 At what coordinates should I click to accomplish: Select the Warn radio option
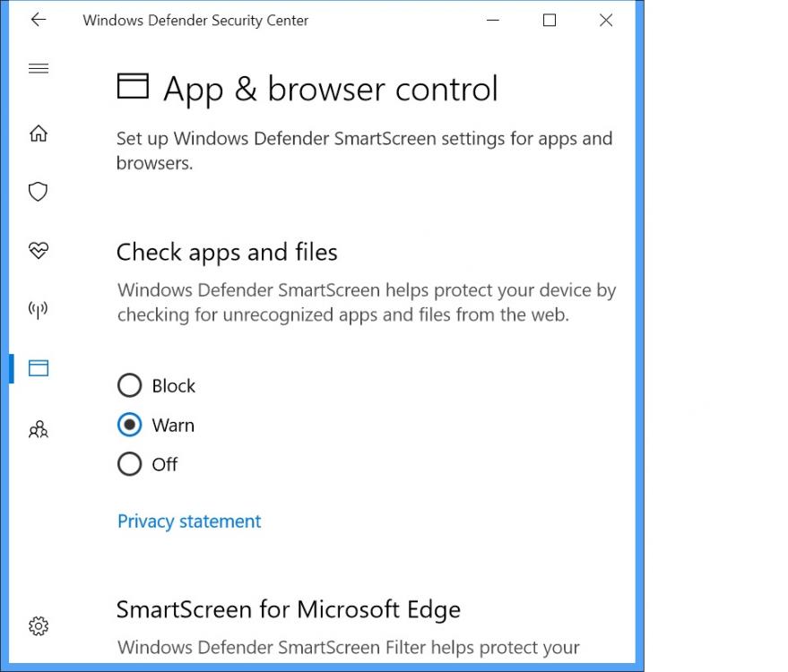tap(129, 425)
